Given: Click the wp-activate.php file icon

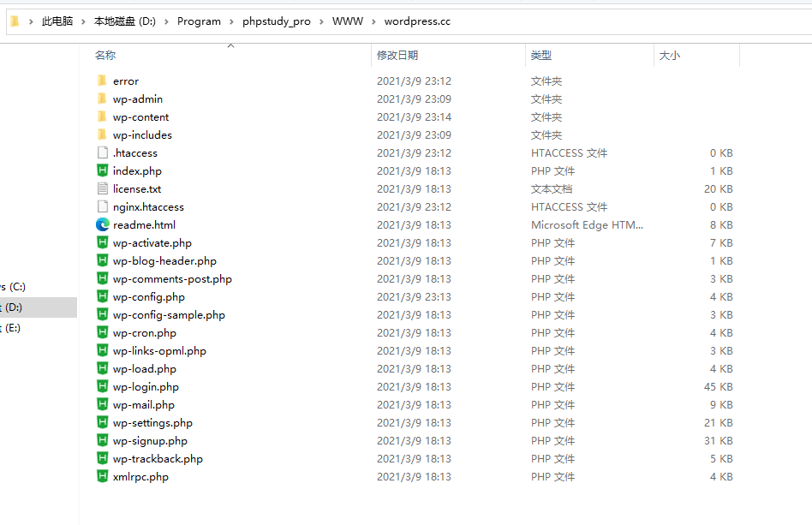Looking at the screenshot, I should click(x=103, y=242).
